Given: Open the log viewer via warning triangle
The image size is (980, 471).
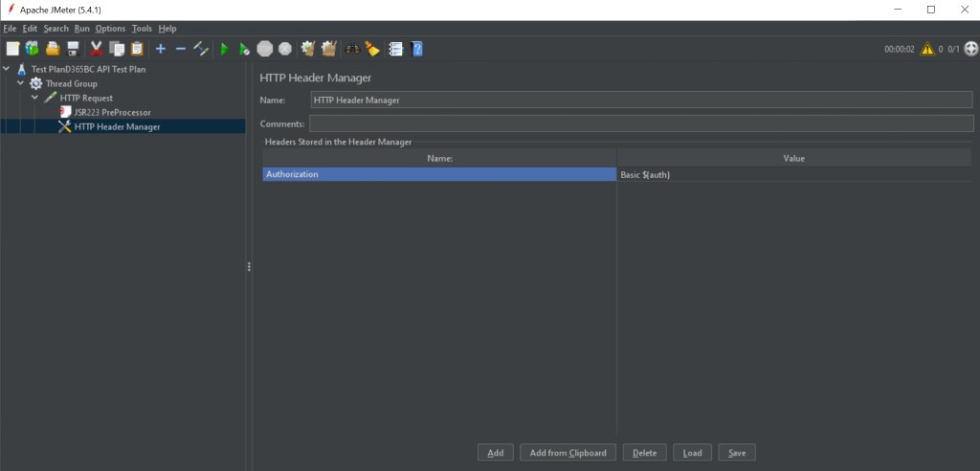Looking at the screenshot, I should click(x=926, y=49).
